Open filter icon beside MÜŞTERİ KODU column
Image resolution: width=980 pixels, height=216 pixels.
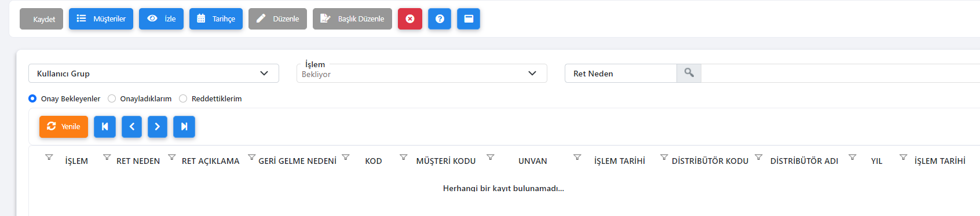pyautogui.click(x=404, y=158)
